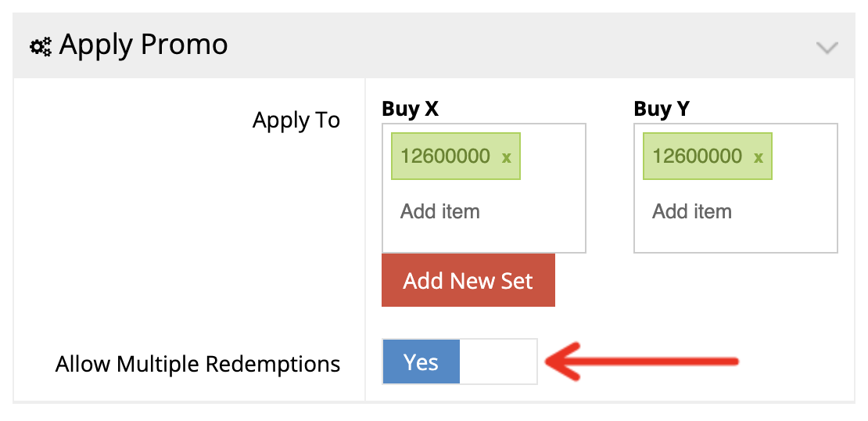Click the gears icon beside Apply Promo
This screenshot has height=421, width=868.
click(x=40, y=46)
